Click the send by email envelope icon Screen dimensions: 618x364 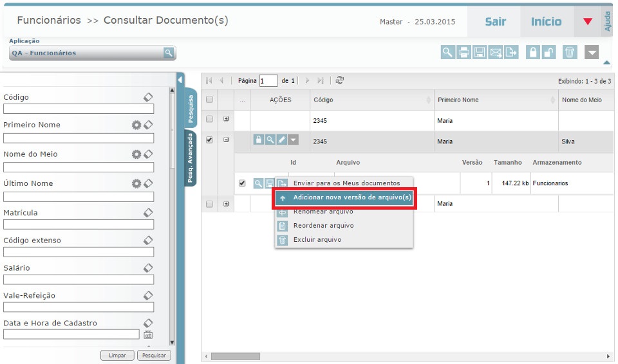[496, 53]
